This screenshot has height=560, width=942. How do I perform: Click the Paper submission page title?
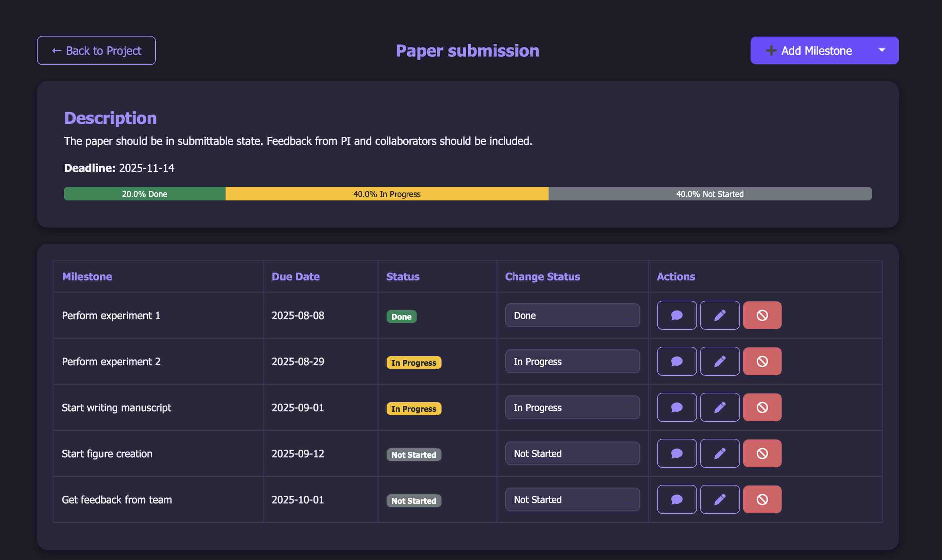click(467, 50)
